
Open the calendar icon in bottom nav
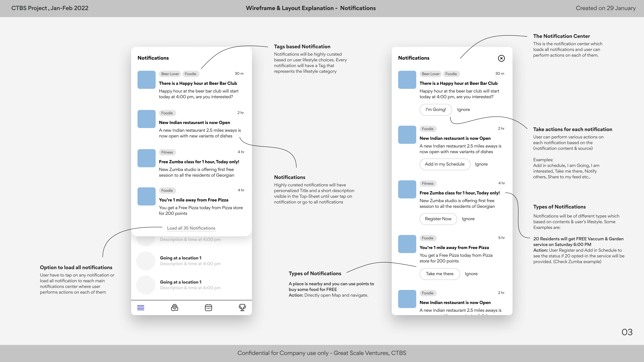(208, 308)
